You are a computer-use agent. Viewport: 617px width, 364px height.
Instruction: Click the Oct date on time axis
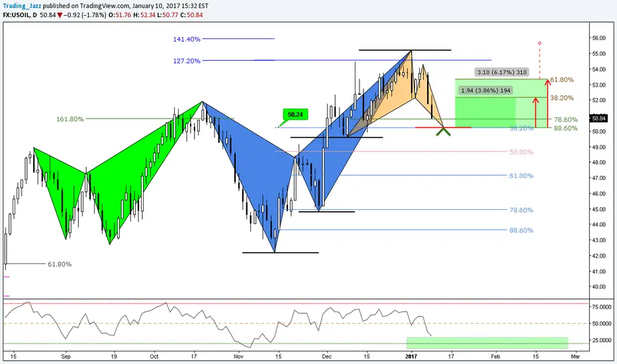(154, 357)
